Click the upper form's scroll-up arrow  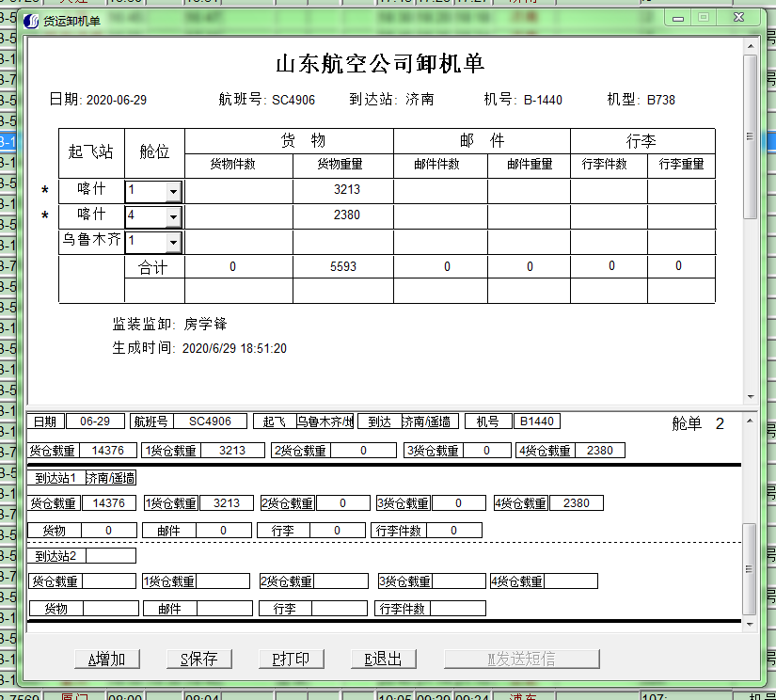tap(751, 46)
